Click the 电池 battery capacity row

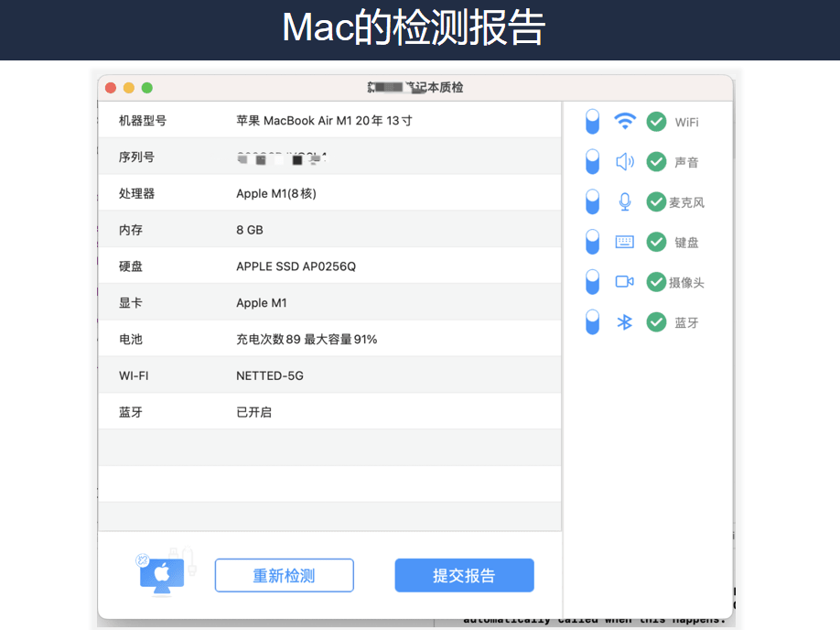pos(329,338)
